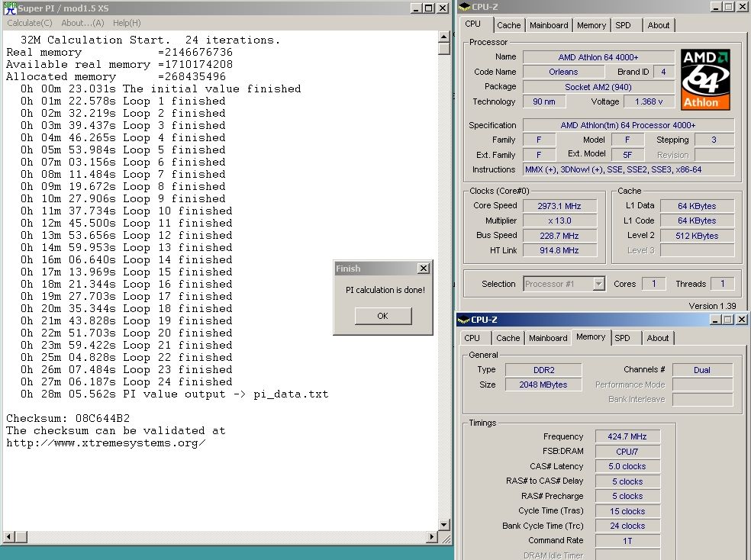Image resolution: width=751 pixels, height=560 pixels.
Task: Click the Loop 24 finished line
Action: coord(127,382)
